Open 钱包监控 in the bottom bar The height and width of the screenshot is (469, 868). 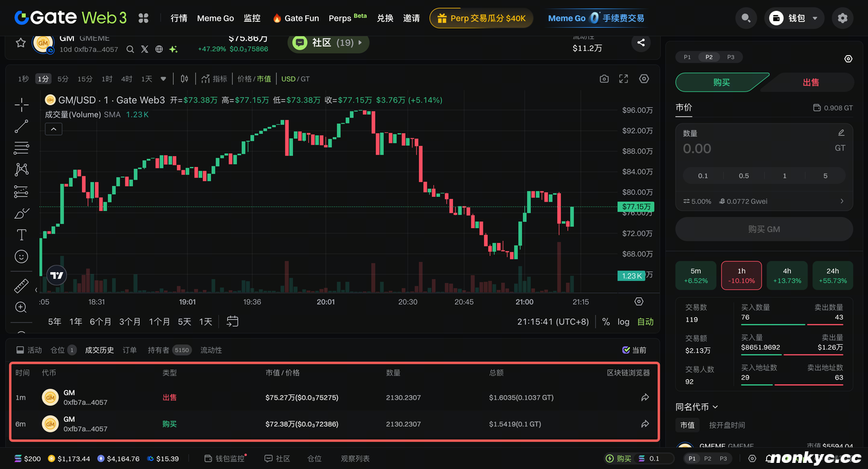(224, 459)
